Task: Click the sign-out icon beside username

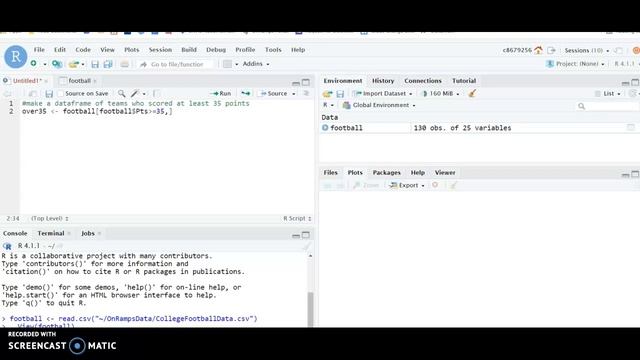Action: 551,50
